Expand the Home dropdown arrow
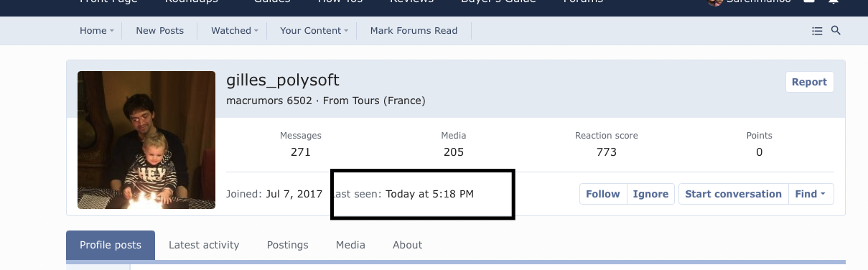 point(112,31)
